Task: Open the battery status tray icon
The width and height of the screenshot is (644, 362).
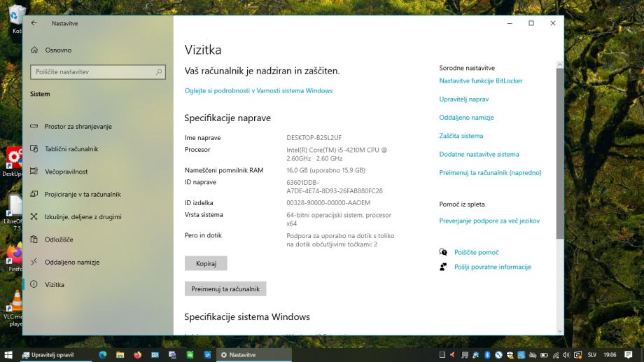Action: pos(544,354)
